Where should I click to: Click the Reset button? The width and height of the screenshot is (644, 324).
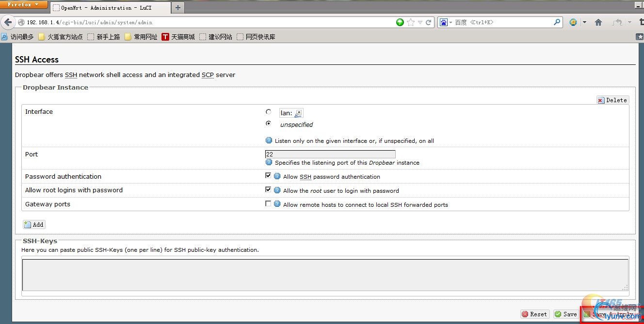click(535, 314)
